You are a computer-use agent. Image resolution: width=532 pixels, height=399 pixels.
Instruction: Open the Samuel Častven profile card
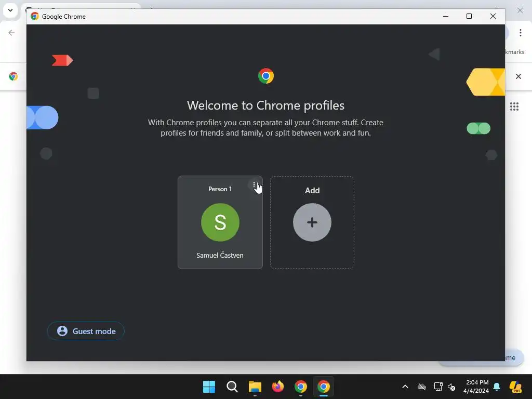coord(220,222)
